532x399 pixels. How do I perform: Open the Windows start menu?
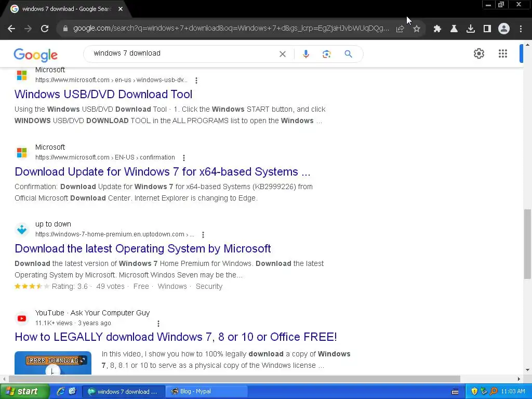click(24, 392)
